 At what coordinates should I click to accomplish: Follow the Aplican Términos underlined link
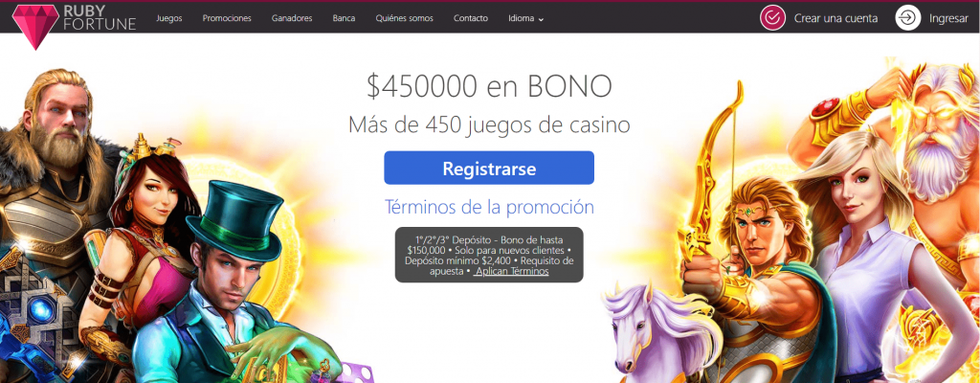coord(511,272)
